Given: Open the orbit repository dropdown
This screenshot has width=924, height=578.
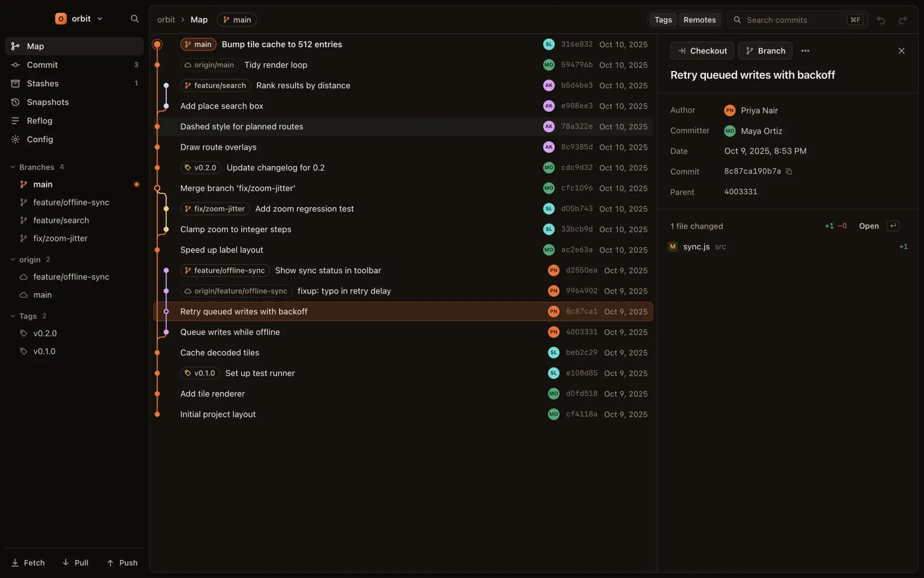Looking at the screenshot, I should pyautogui.click(x=80, y=19).
